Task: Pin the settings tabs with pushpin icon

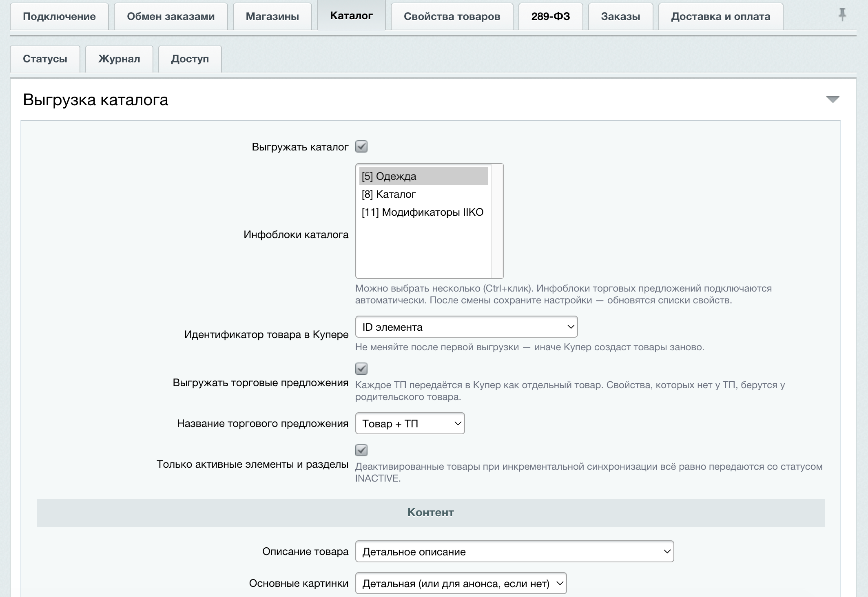Action: click(x=842, y=15)
